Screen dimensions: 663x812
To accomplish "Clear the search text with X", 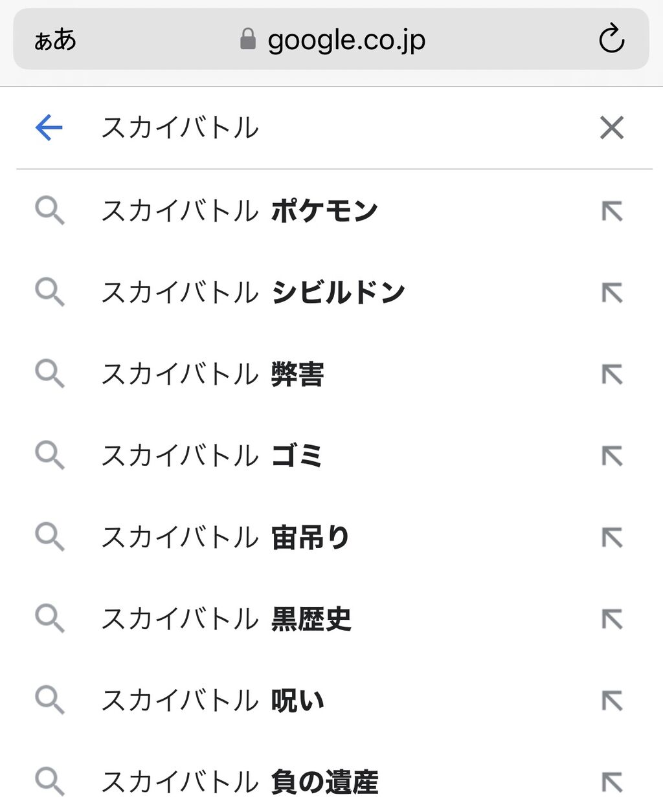I will (x=611, y=127).
